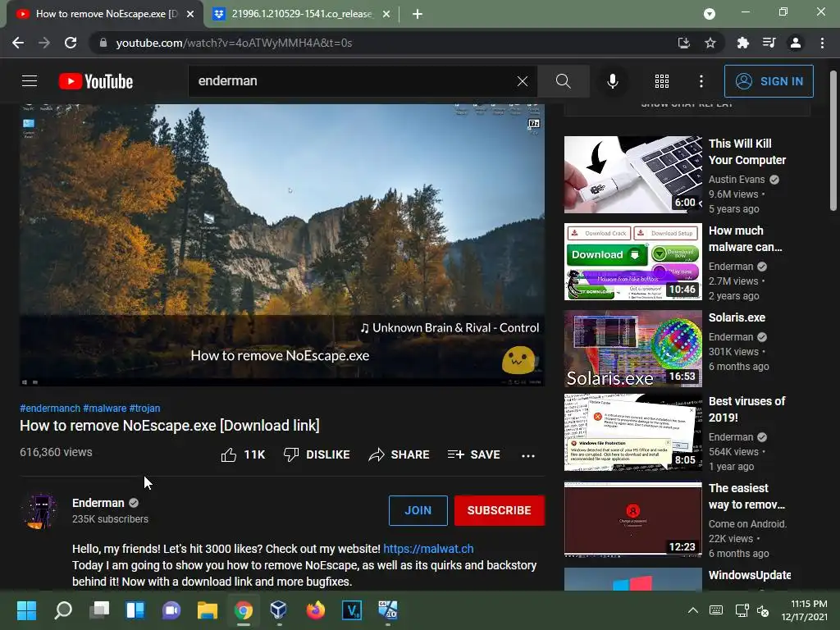This screenshot has height=630, width=840.
Task: Open more actions ellipsis under the video
Action: 528,455
